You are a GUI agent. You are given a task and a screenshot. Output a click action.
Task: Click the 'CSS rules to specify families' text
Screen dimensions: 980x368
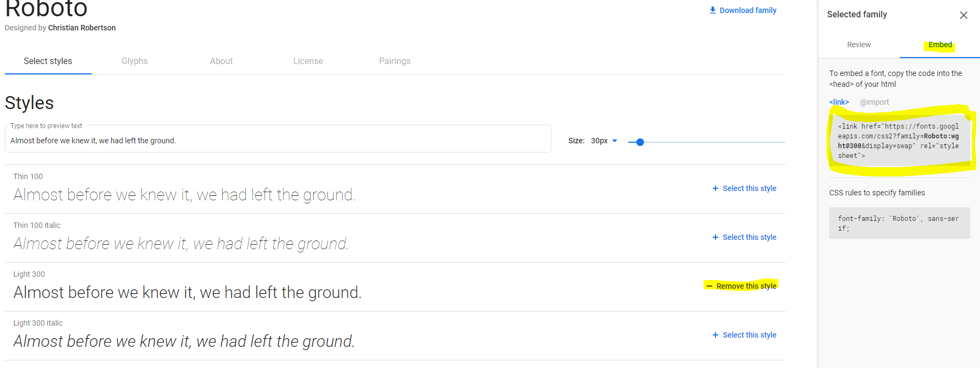tap(877, 193)
